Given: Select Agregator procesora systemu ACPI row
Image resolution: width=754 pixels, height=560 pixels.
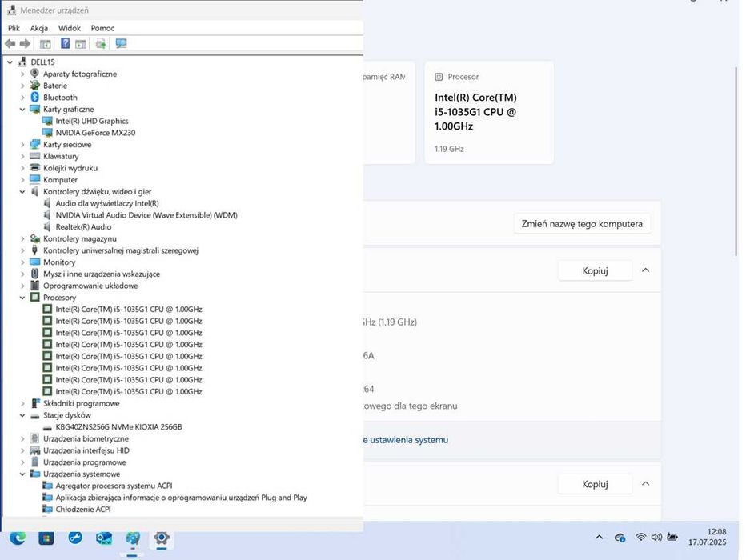Looking at the screenshot, I should pyautogui.click(x=114, y=486).
